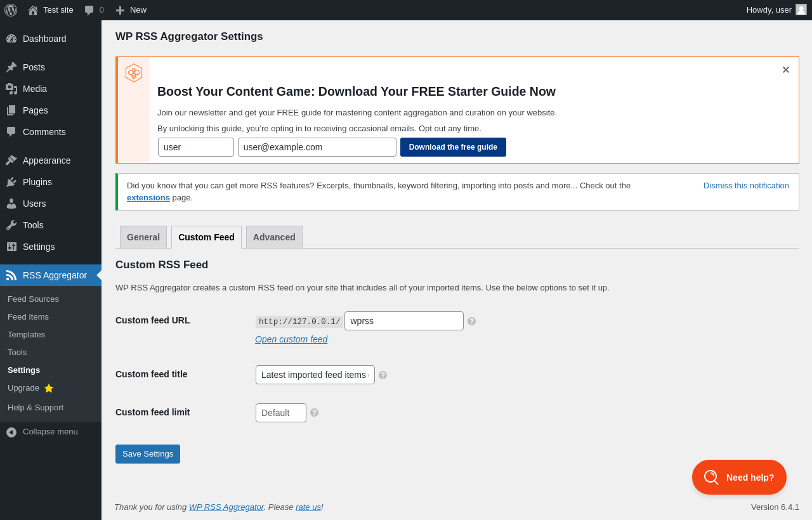The width and height of the screenshot is (812, 520).
Task: Open Help & Support submenu item
Action: click(x=36, y=408)
